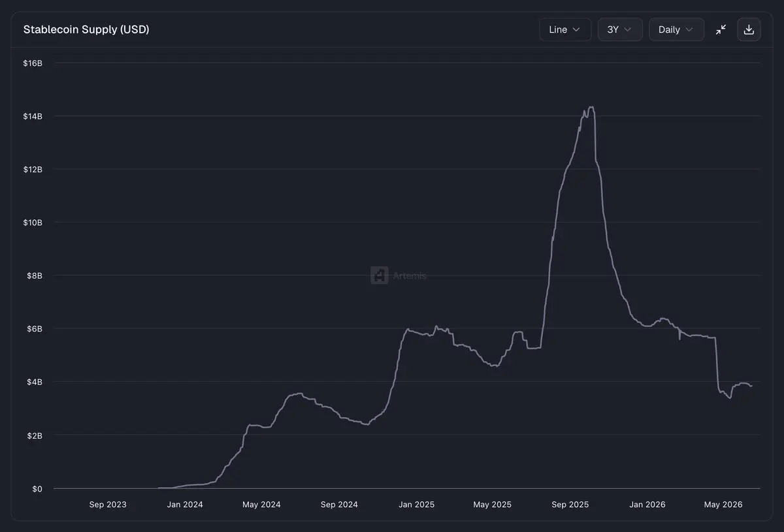Select the $8B y-axis label
The height and width of the screenshot is (532, 784).
33,275
